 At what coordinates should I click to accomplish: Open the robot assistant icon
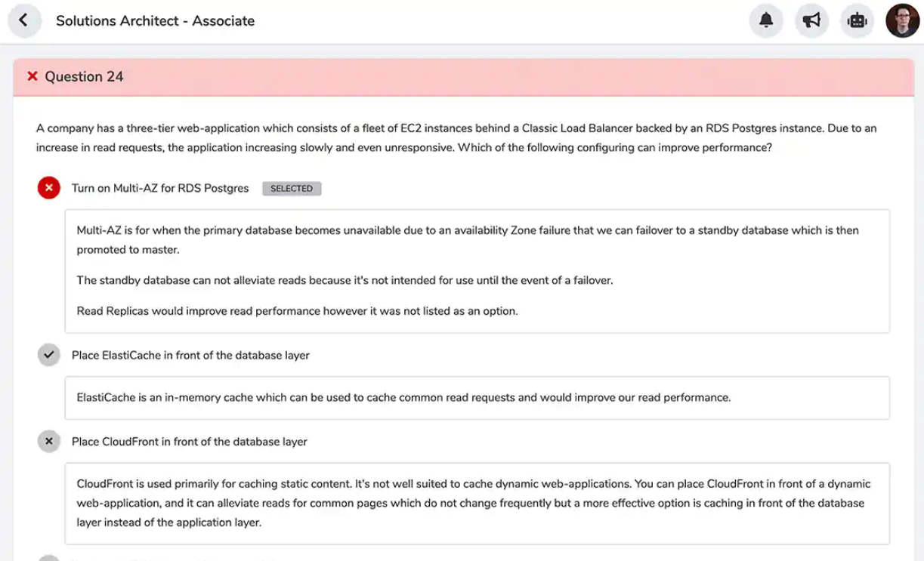coord(857,20)
